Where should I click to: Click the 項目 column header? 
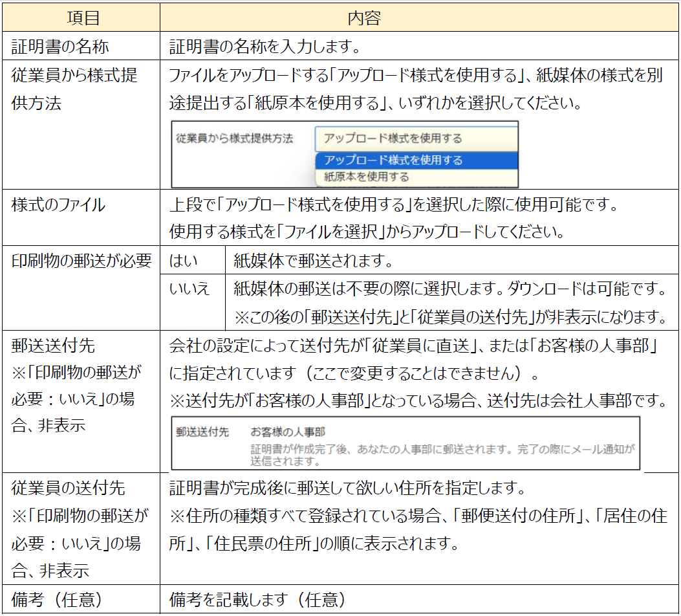(x=82, y=17)
